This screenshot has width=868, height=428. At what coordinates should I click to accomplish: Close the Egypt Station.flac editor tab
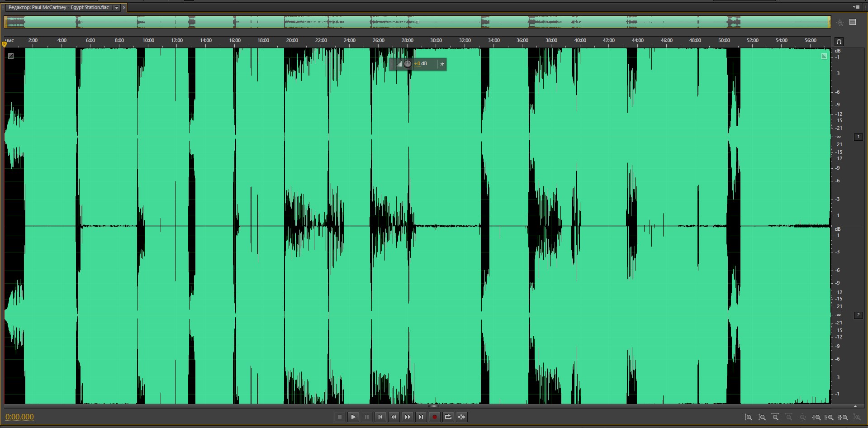[124, 8]
